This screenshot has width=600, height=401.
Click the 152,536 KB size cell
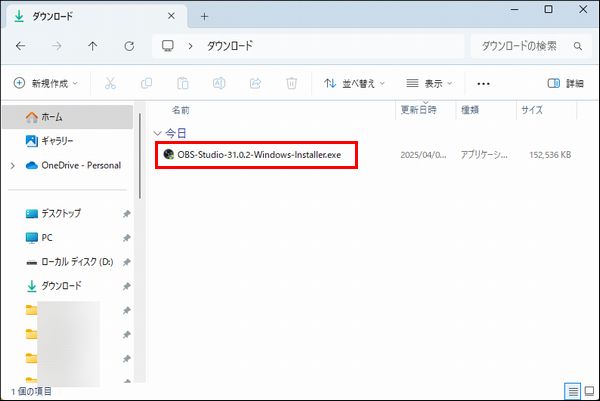[550, 155]
